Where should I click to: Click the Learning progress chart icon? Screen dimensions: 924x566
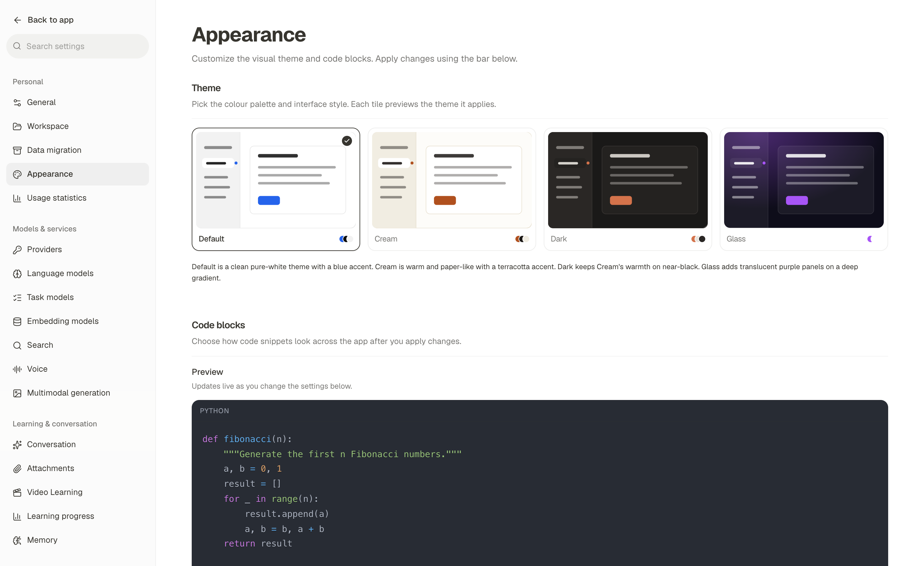17,517
